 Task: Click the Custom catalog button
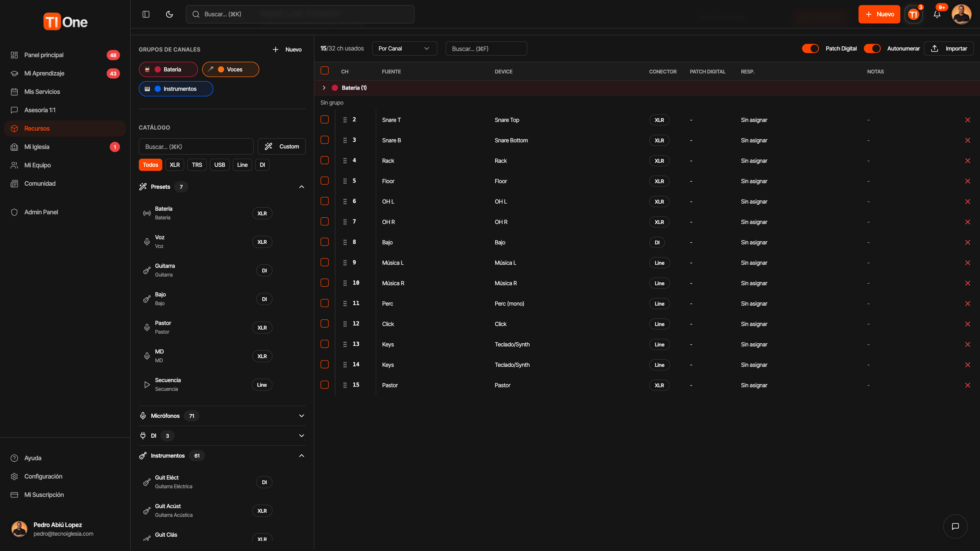pos(281,146)
